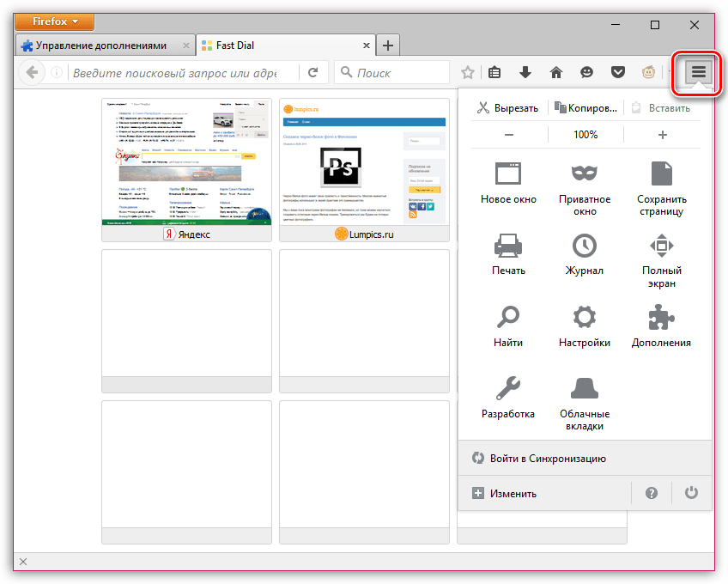Open the Find (Найти) tool
This screenshot has height=584, width=728.
point(508,326)
